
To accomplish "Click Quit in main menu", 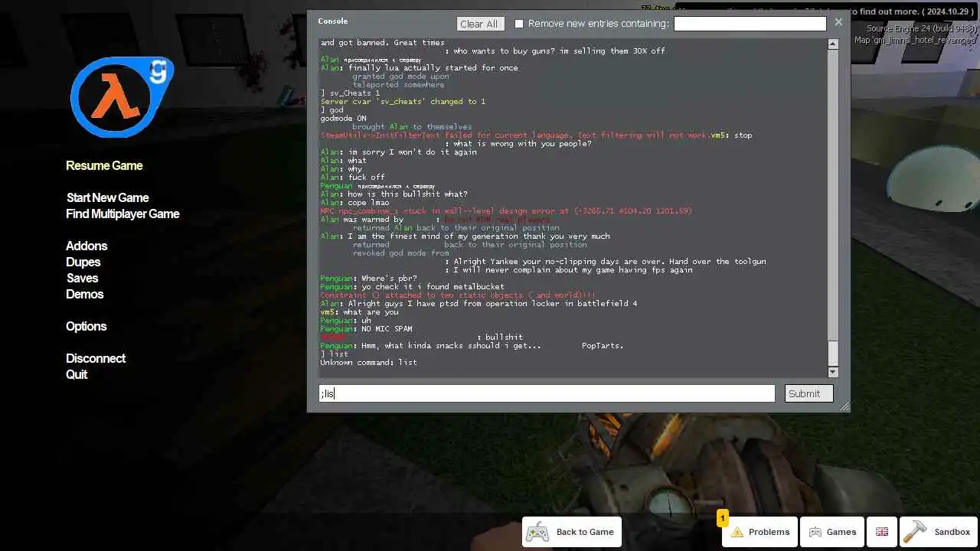I will pos(77,374).
